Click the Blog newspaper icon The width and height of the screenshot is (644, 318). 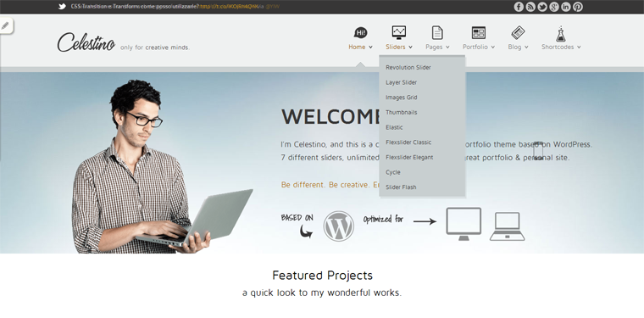518,32
